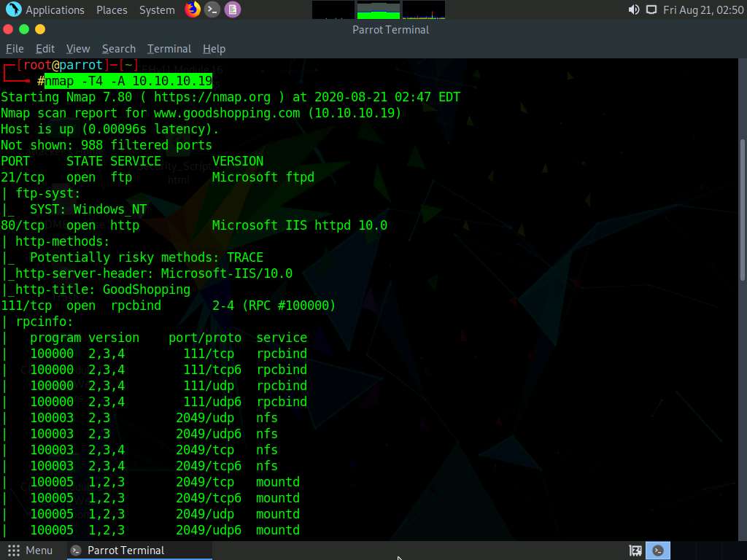The height and width of the screenshot is (560, 747).
Task: Click 'Microsoft ftpd' version text
Action: click(263, 177)
